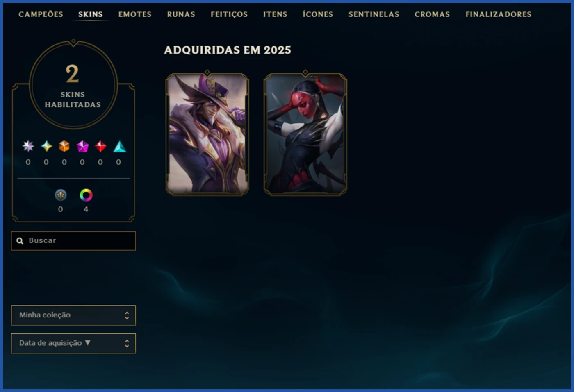Click the red diamond gem icon
This screenshot has height=392, width=574.
[100, 146]
